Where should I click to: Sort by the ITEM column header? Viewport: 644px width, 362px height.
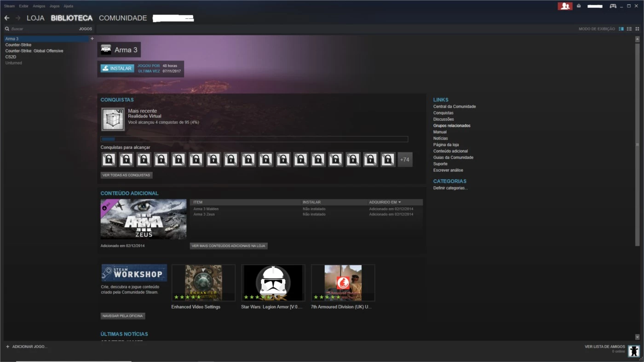coord(198,202)
